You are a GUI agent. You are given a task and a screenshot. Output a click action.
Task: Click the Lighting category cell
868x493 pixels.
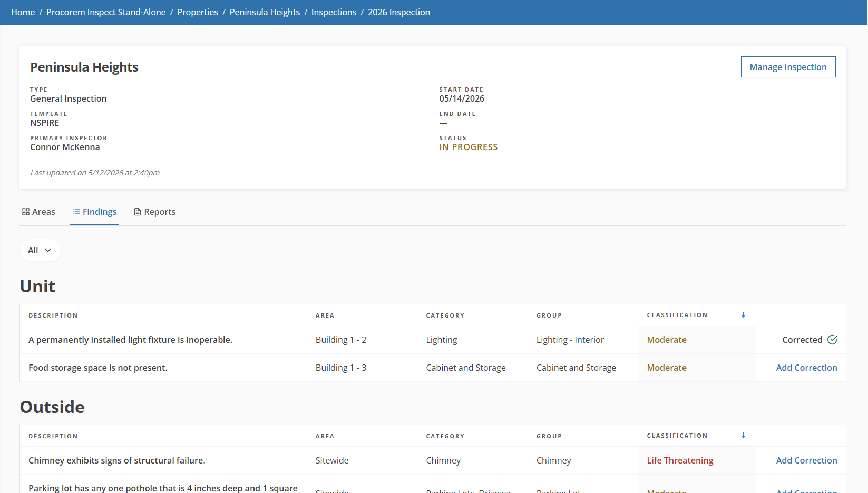pos(442,340)
